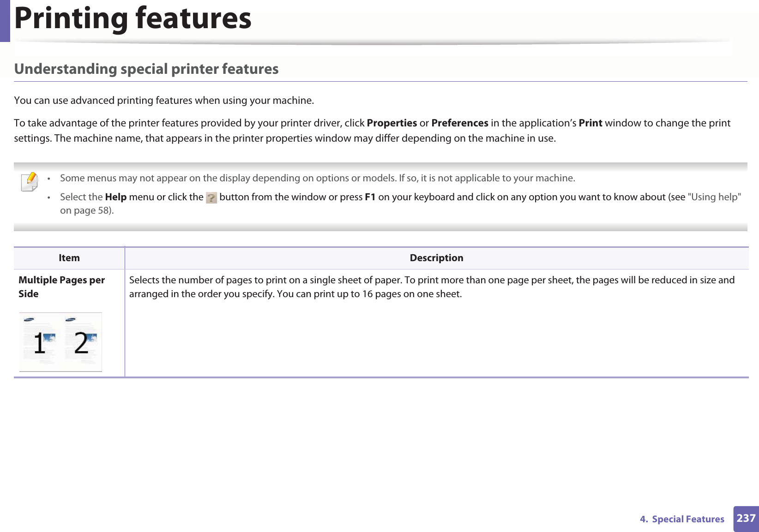The height and width of the screenshot is (532, 759).
Task: Click the bold Print word in the paragraph
Action: [x=590, y=123]
